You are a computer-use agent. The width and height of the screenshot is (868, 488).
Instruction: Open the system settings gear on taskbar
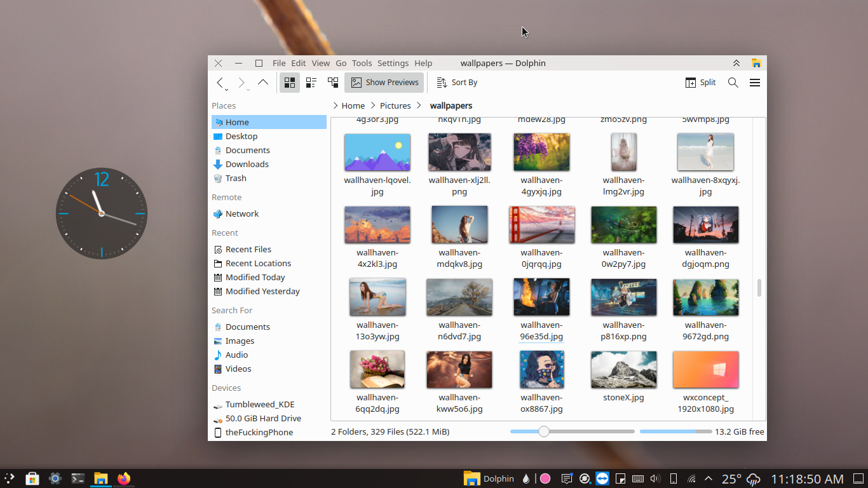click(x=55, y=478)
